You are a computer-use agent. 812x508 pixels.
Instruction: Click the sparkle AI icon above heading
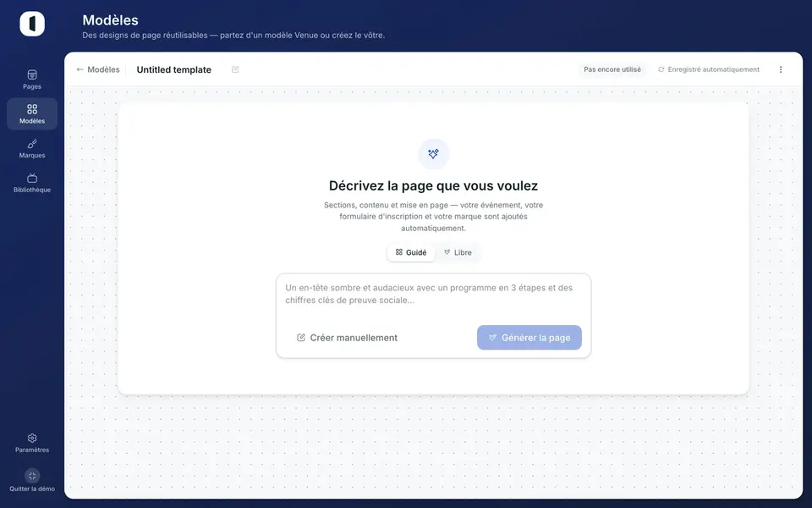(x=433, y=154)
